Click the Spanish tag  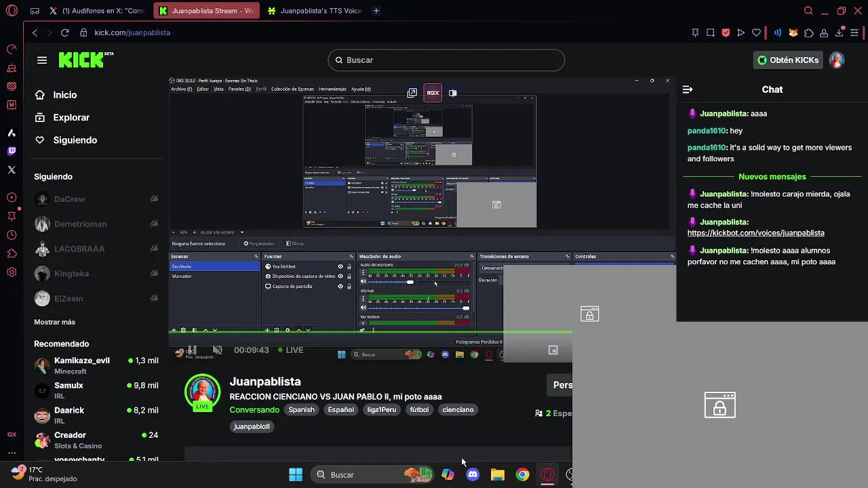coord(302,409)
